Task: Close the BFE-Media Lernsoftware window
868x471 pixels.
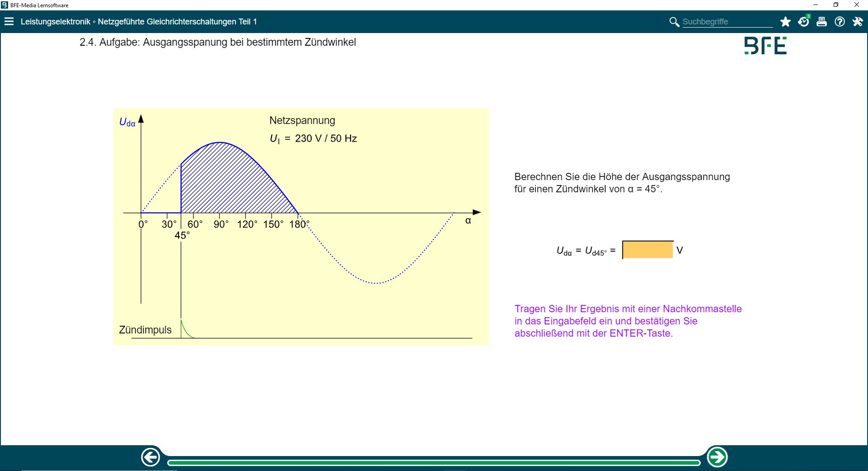Action: click(x=856, y=5)
